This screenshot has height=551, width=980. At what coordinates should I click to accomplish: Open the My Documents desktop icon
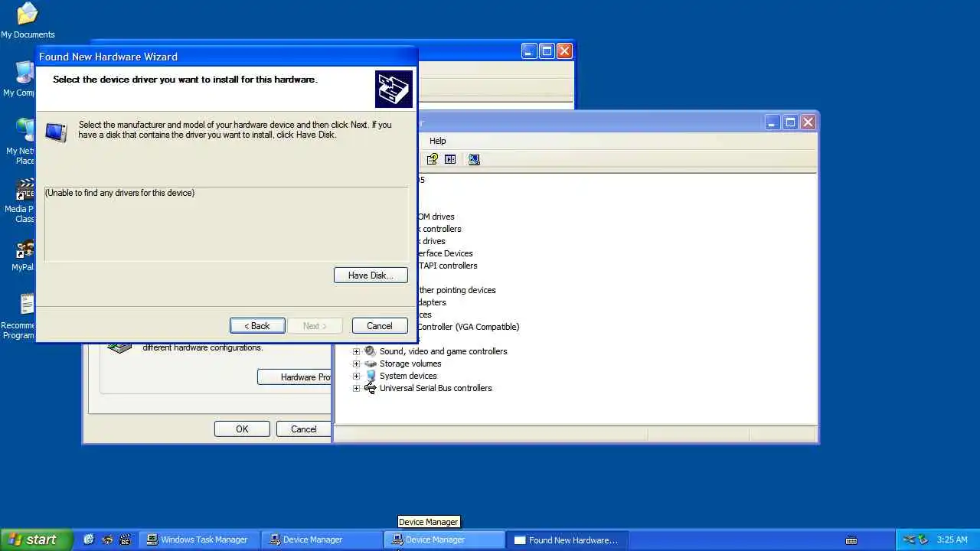pyautogui.click(x=28, y=20)
